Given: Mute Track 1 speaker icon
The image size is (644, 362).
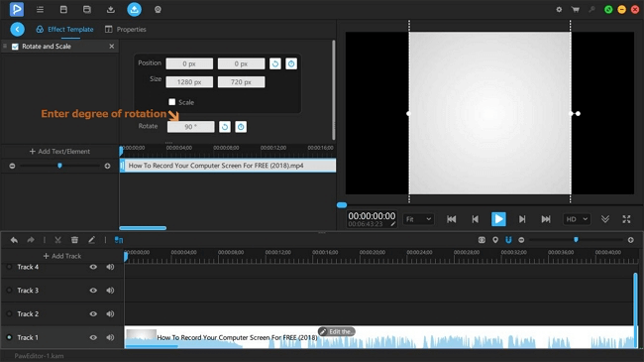Looking at the screenshot, I should [110, 338].
